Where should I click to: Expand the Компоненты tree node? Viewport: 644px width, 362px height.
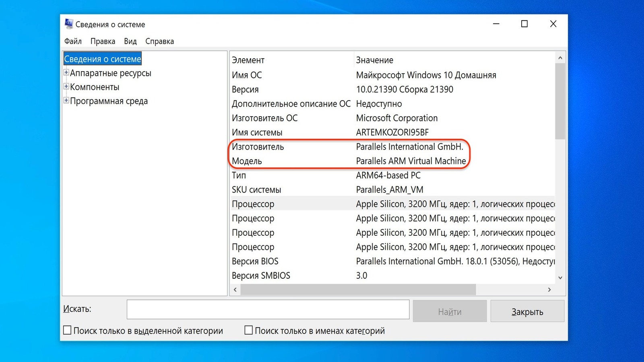click(66, 86)
